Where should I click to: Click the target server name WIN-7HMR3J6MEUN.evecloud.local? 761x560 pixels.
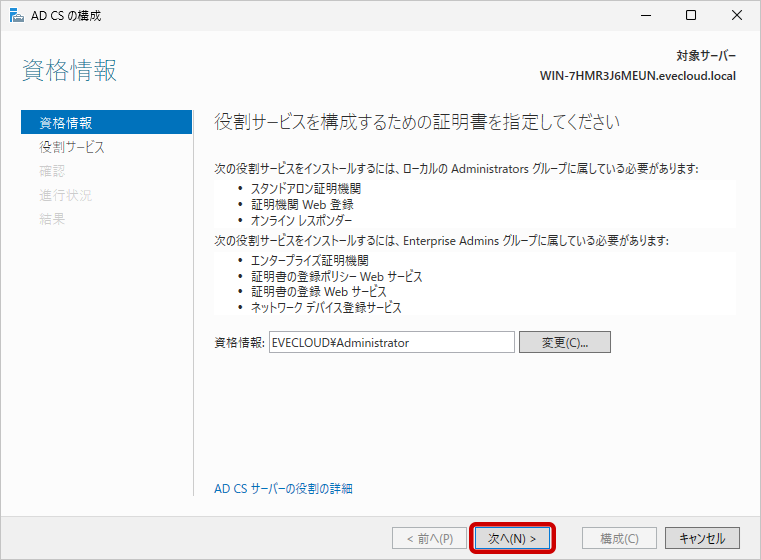[x=637, y=76]
